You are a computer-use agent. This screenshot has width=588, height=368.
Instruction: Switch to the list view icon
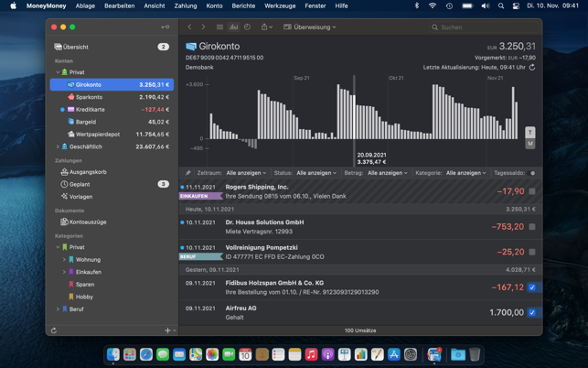tap(219, 27)
